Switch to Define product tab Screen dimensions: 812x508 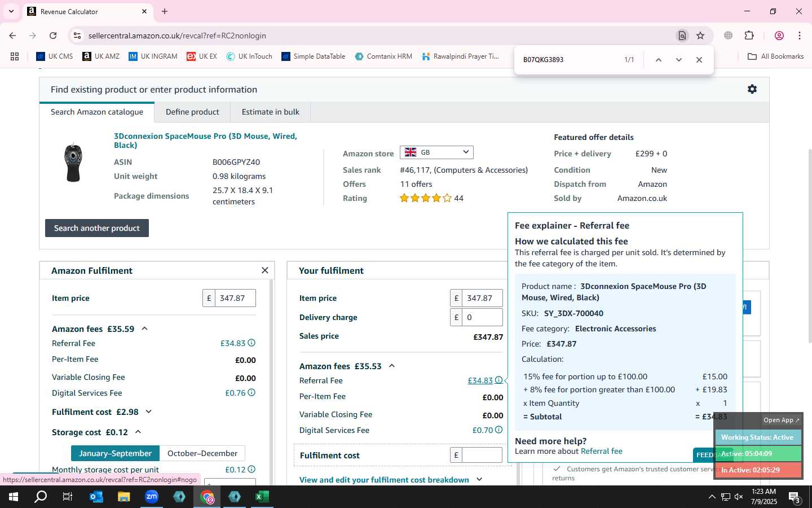[192, 112]
